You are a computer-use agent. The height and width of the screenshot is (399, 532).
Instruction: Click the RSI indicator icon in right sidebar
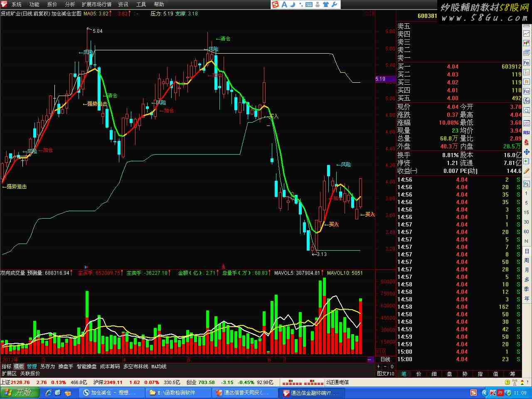pyautogui.click(x=527, y=133)
